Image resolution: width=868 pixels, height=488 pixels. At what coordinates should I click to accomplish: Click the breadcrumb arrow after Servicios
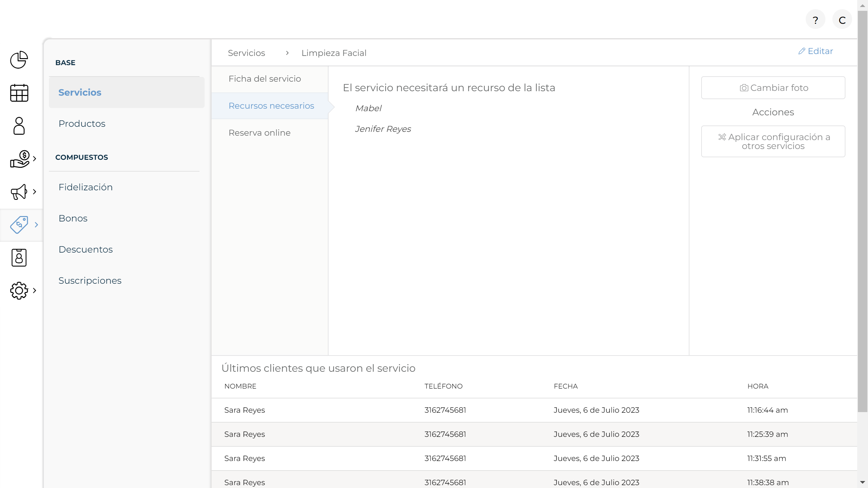point(287,53)
